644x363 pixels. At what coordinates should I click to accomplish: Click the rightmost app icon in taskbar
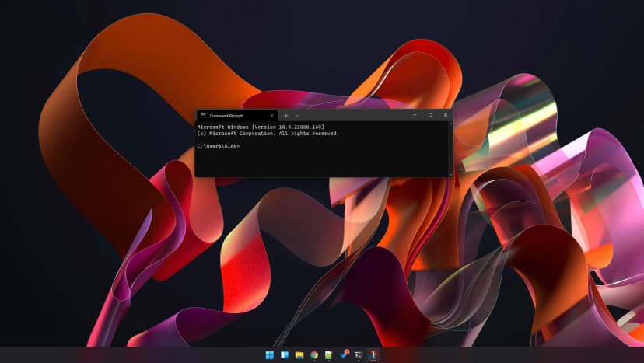pyautogui.click(x=373, y=355)
